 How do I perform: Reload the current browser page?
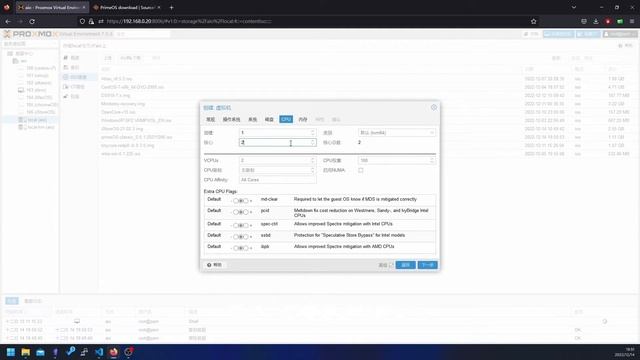pyautogui.click(x=32, y=21)
